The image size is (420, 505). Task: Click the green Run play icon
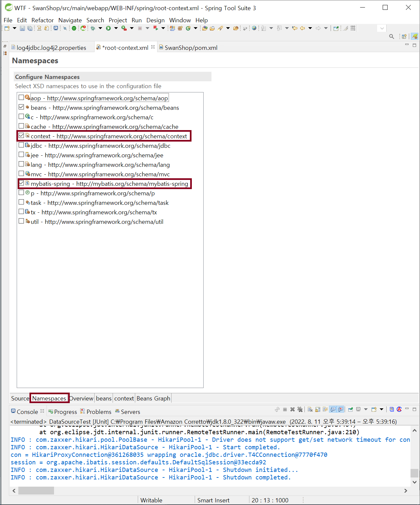108,28
